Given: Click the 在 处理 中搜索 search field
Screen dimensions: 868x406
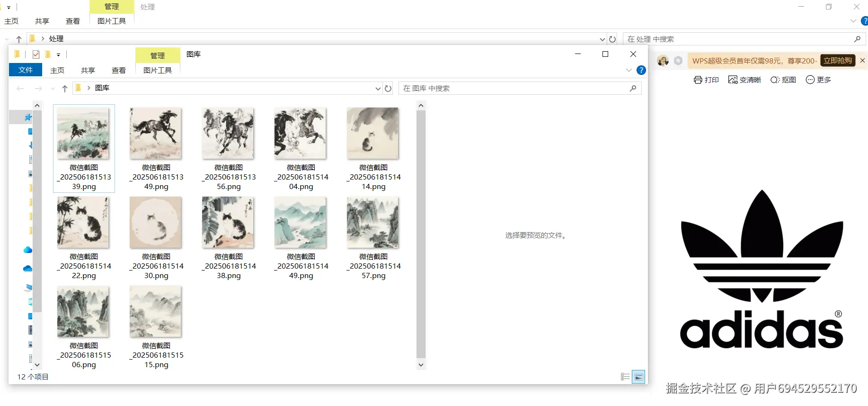Looking at the screenshot, I should tap(744, 39).
